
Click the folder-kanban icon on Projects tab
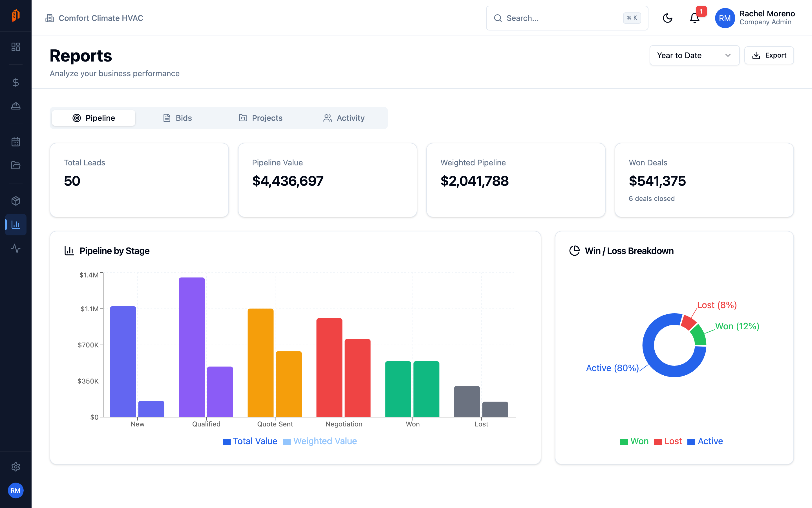[x=243, y=118]
